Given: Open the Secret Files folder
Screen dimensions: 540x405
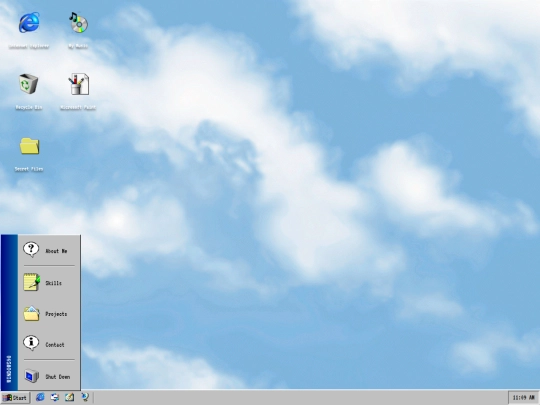Looking at the screenshot, I should pyautogui.click(x=29, y=146).
